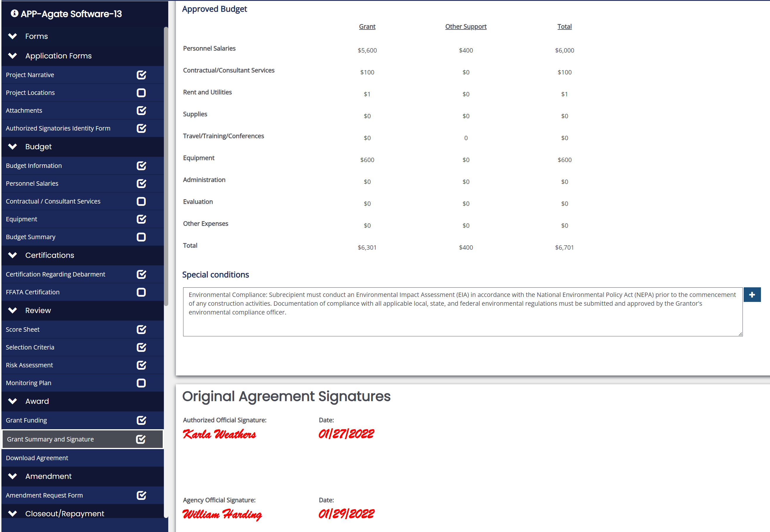Collapse the Review section chevron
770x532 pixels.
13,310
